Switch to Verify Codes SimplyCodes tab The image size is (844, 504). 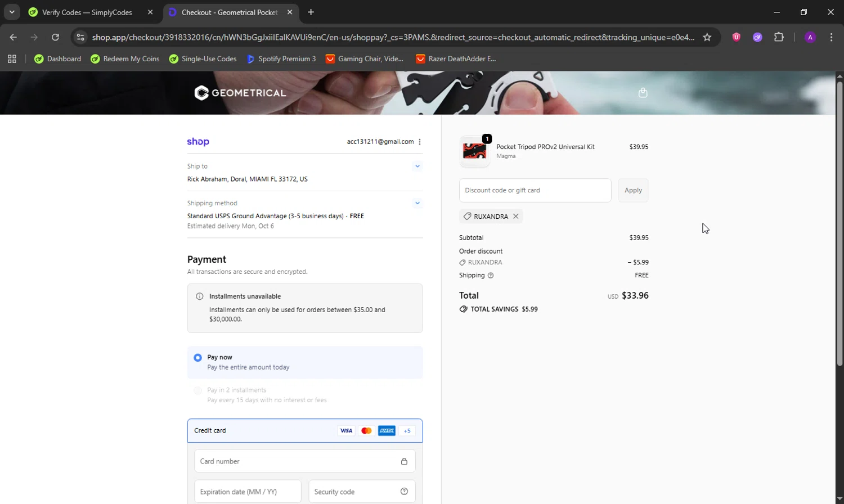[87, 12]
